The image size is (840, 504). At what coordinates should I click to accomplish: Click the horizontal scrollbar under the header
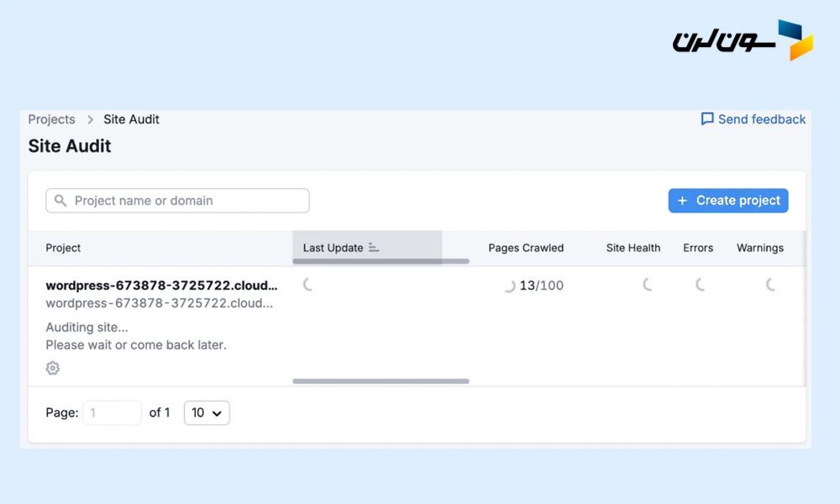tap(381, 261)
